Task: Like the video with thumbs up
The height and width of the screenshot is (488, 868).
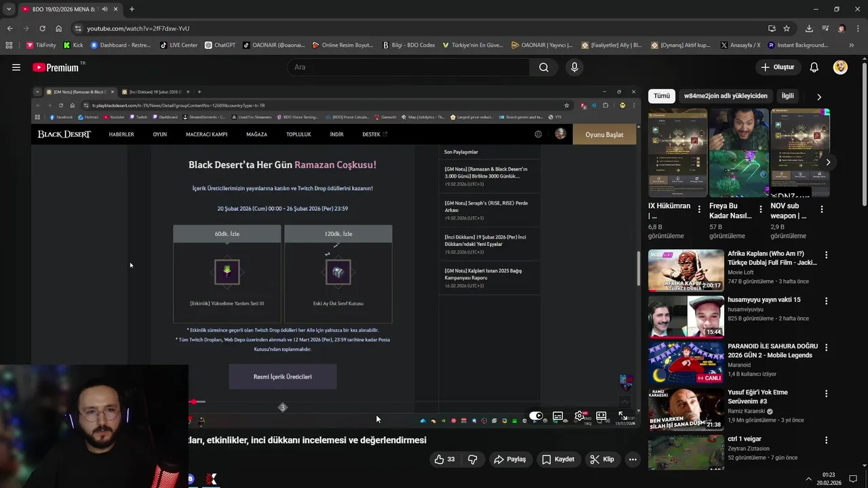Action: (x=445, y=460)
